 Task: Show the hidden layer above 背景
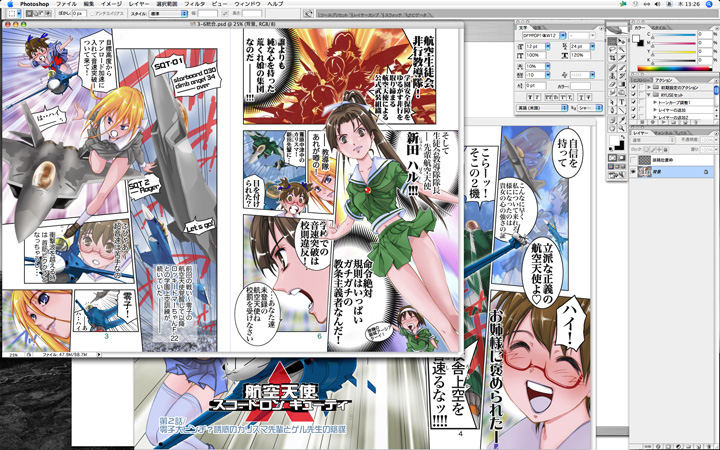pos(633,160)
